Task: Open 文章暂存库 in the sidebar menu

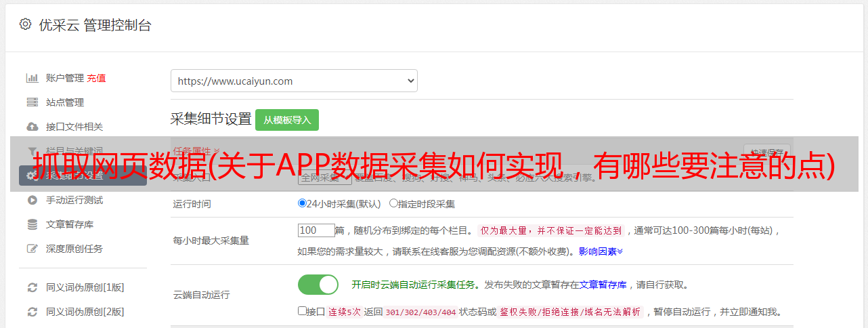Action: pyautogui.click(x=70, y=224)
